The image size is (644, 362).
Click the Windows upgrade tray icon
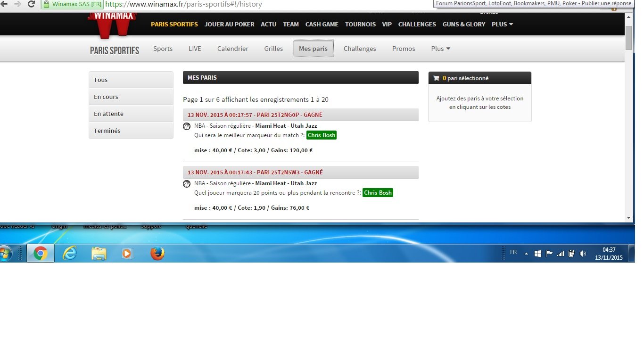(x=538, y=254)
